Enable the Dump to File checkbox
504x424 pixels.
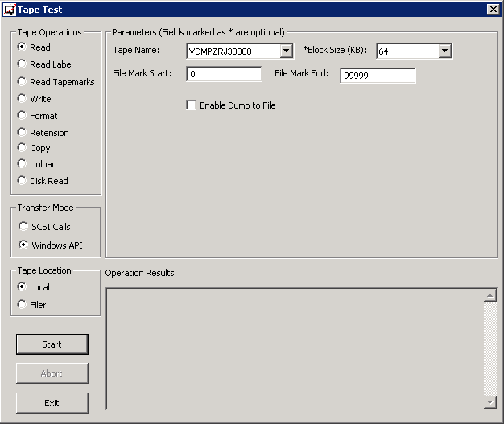pyautogui.click(x=192, y=105)
